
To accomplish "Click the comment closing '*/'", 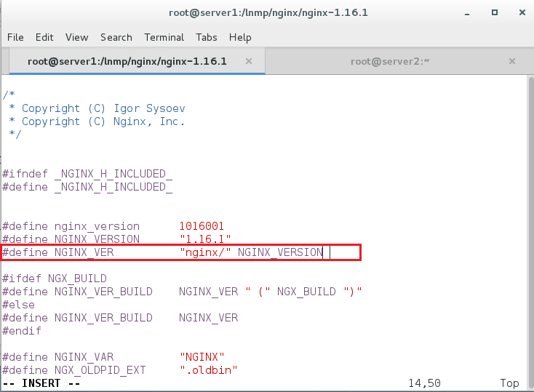I will click(15, 134).
